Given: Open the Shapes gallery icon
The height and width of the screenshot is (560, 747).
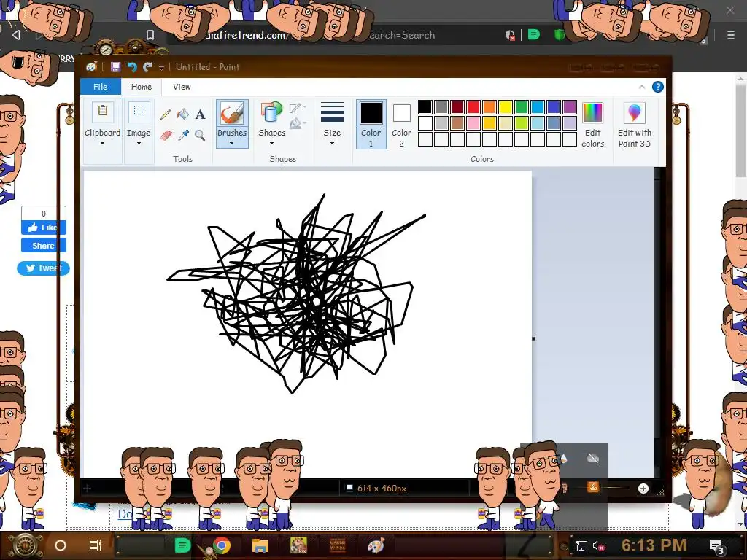Looking at the screenshot, I should tap(271, 113).
